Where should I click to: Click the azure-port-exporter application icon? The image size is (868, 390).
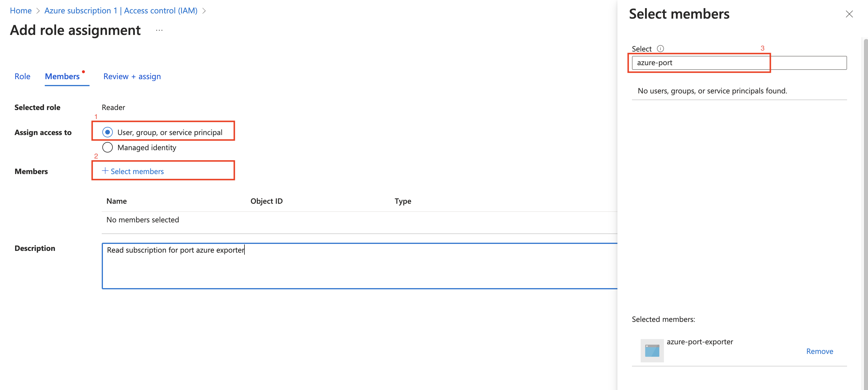coord(652,350)
